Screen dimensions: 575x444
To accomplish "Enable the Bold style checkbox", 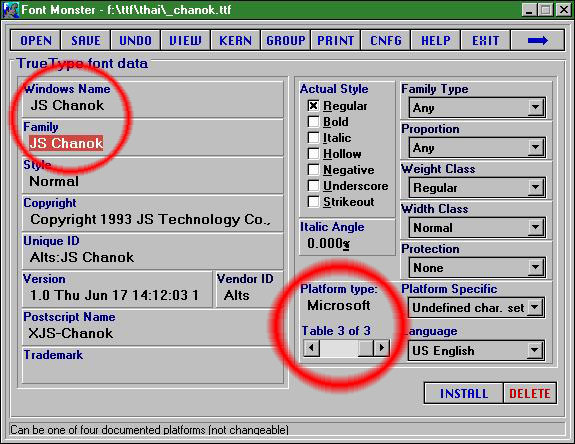I will point(313,122).
